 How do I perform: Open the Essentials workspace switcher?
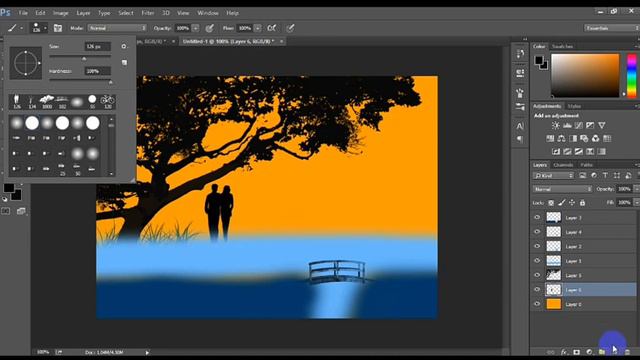pos(611,28)
